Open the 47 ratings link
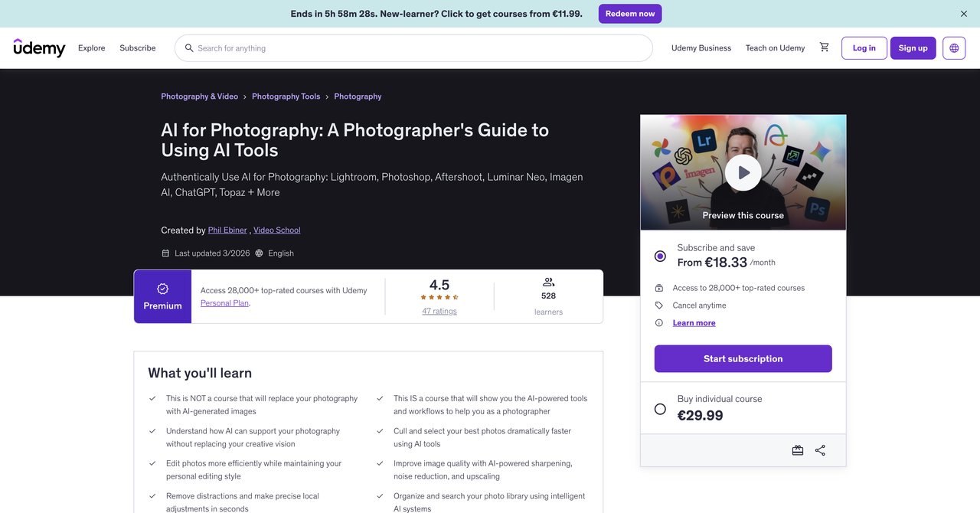The image size is (980, 513). [x=439, y=311]
